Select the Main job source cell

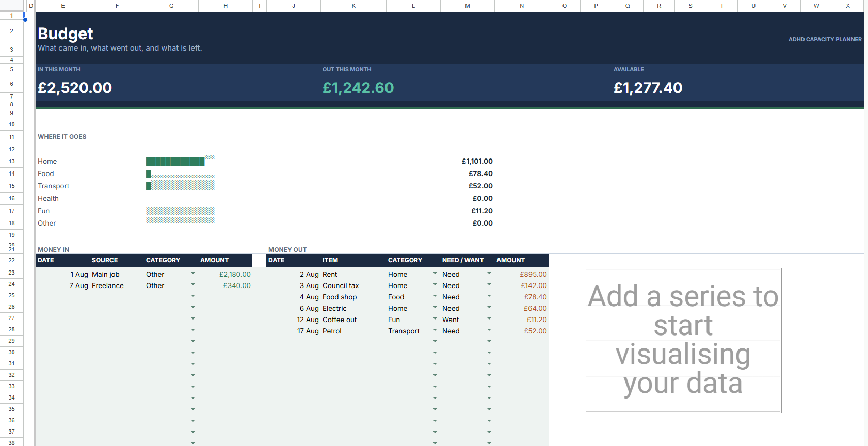point(117,274)
